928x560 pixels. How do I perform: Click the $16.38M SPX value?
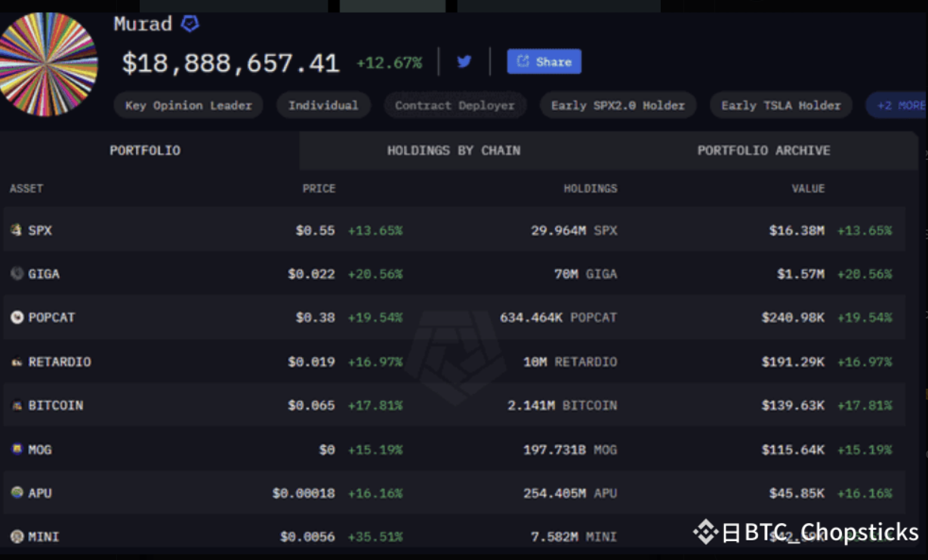point(797,230)
